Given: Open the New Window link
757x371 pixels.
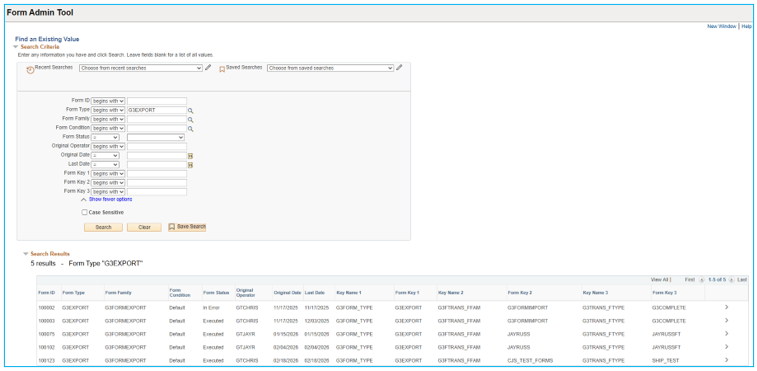Looking at the screenshot, I should [722, 26].
